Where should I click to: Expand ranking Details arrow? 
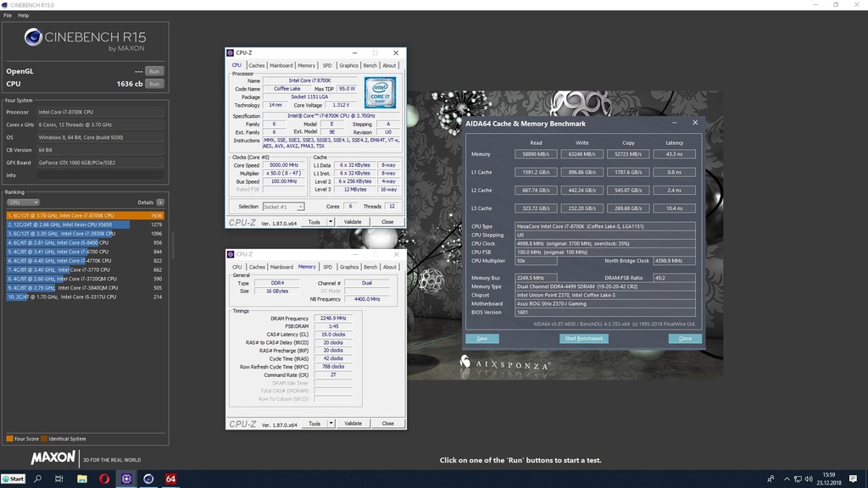pyautogui.click(x=160, y=202)
